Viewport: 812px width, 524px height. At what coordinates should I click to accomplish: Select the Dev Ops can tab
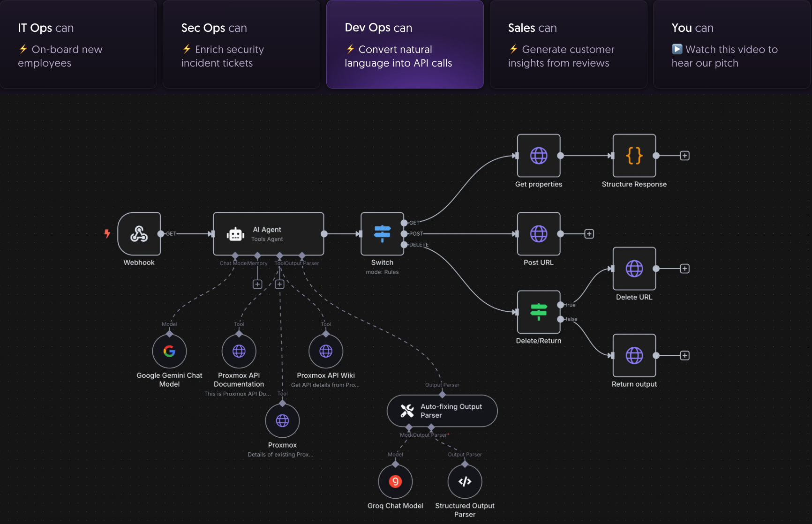[405, 44]
